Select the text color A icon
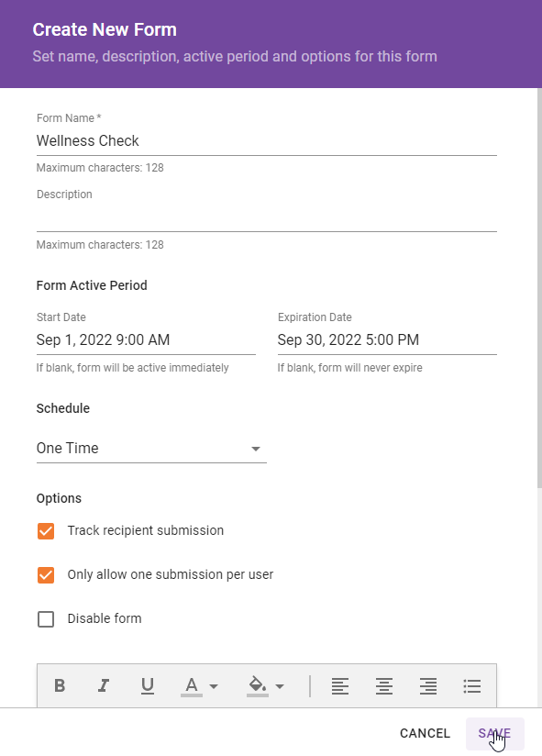Image resolution: width=542 pixels, height=756 pixels. coord(192,686)
